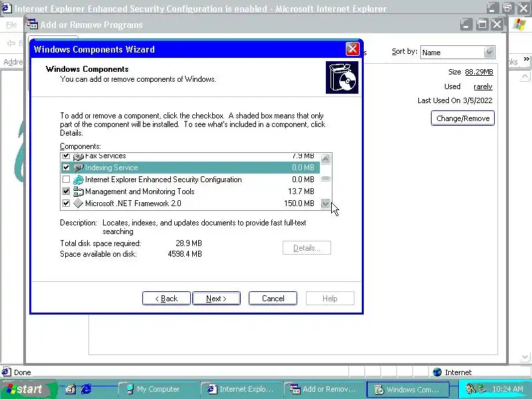Viewport: 532px width, 399px height.
Task: Click the Windows flag logo in IE
Action: [x=519, y=25]
